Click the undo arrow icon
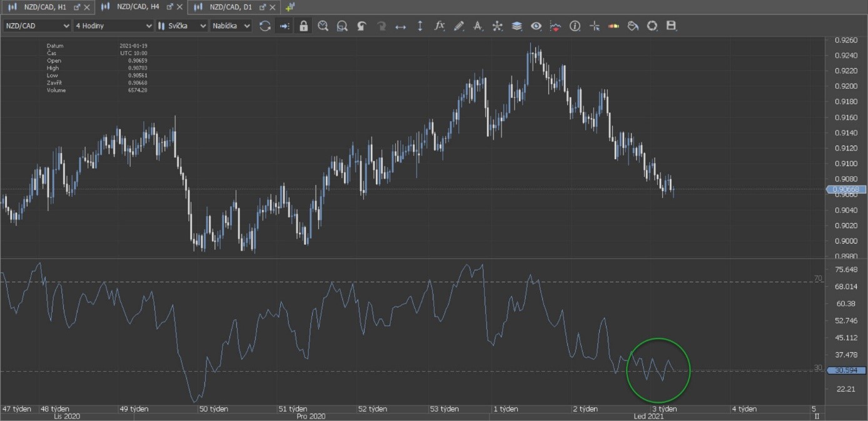Screen dimensions: 868x421 point(361,26)
